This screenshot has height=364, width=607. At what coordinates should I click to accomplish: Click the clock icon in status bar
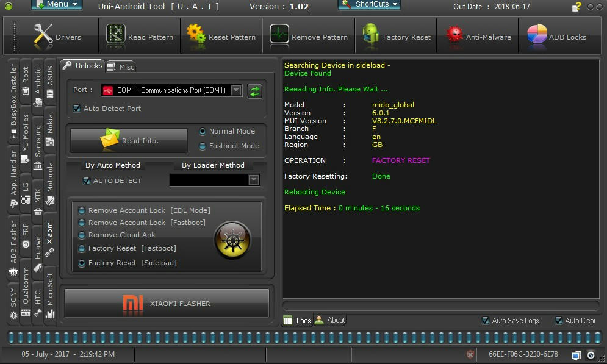coord(591,355)
